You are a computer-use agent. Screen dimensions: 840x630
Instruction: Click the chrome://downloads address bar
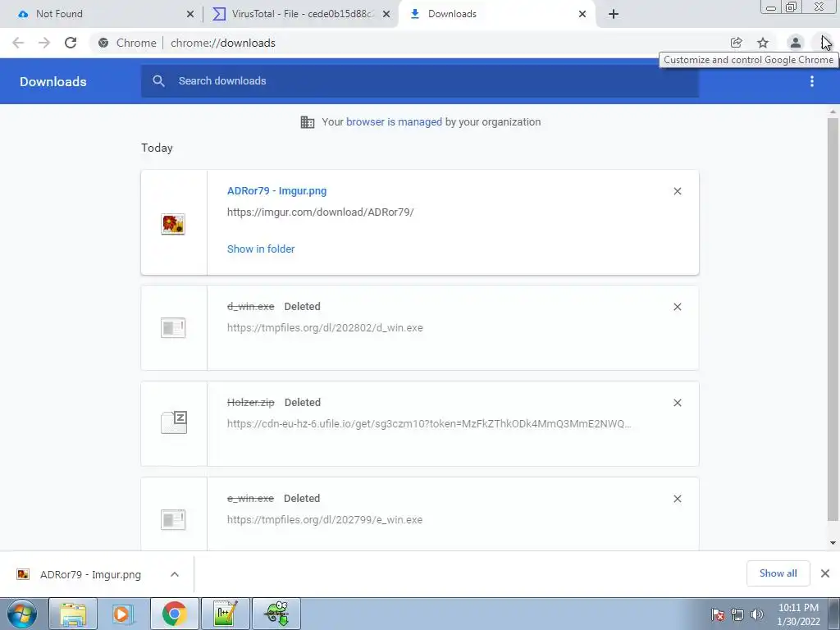407,43
